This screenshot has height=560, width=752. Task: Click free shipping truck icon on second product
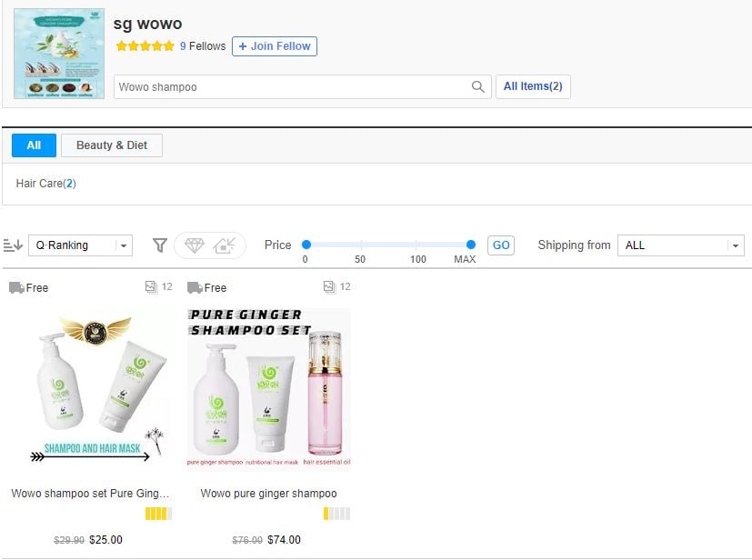click(x=195, y=288)
